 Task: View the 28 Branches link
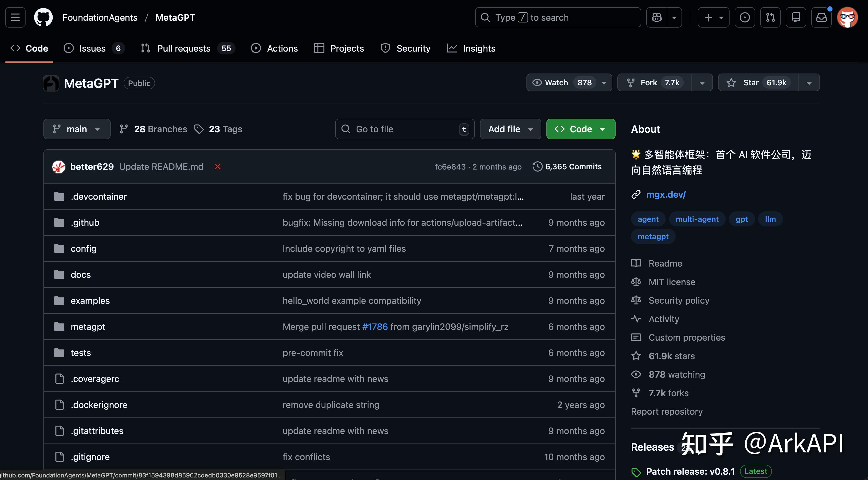(x=153, y=129)
